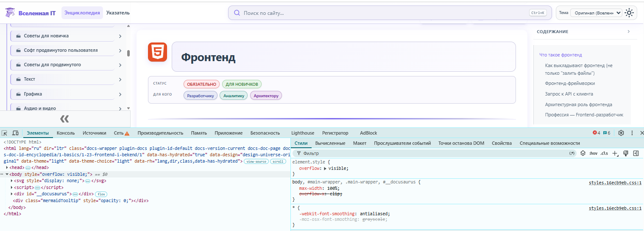Viewport: 644px width, 231px height.
Task: Click the sidebar scrollbar thumb
Action: pos(128,53)
